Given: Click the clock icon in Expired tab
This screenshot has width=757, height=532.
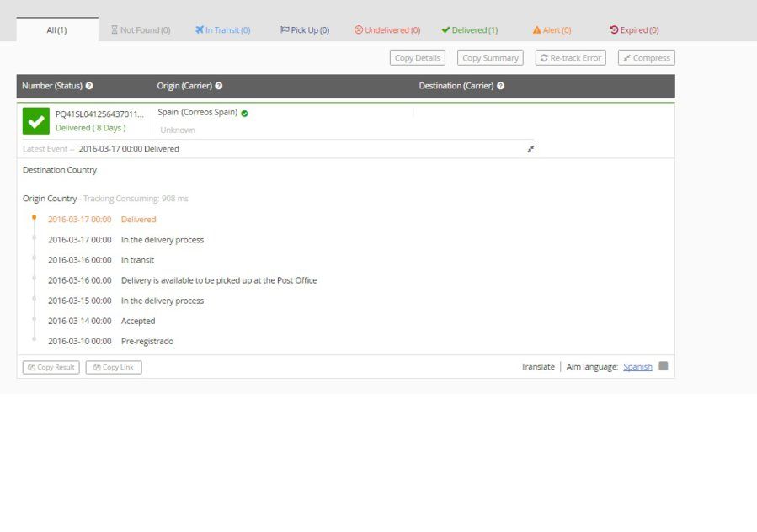Looking at the screenshot, I should coord(614,29).
